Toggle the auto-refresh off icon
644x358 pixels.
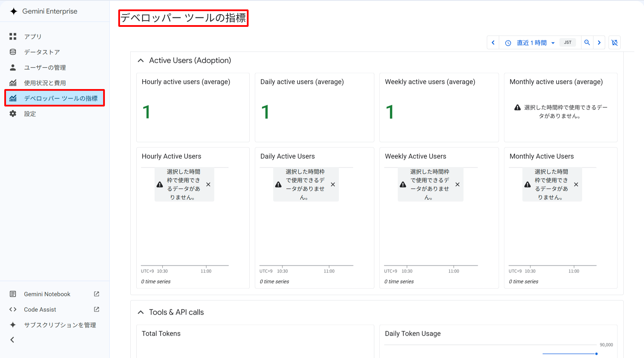tap(615, 43)
